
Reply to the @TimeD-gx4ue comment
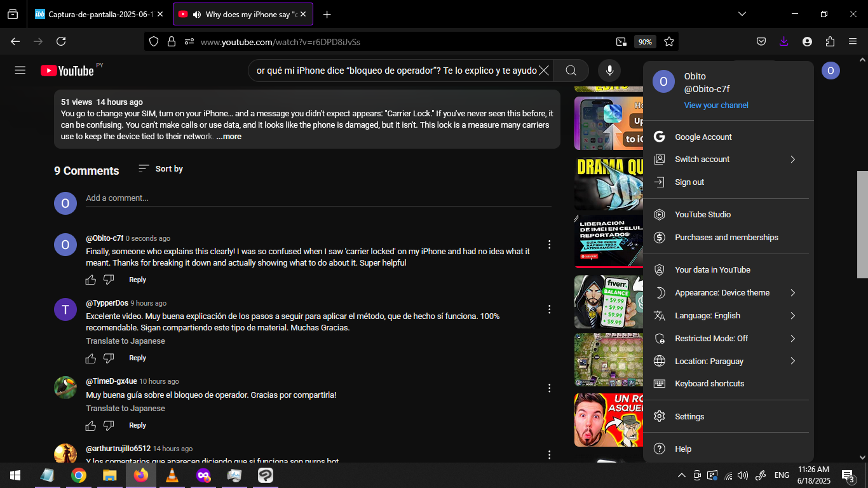click(137, 426)
